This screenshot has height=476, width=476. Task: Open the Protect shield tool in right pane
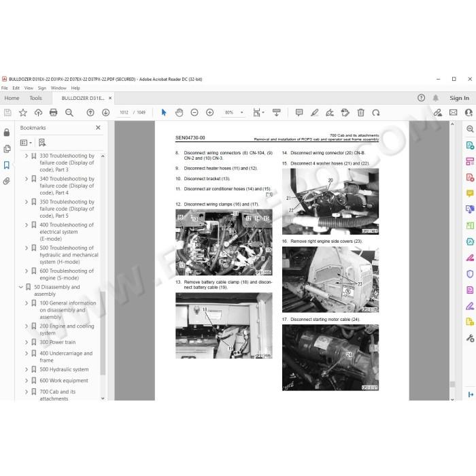coord(470,274)
